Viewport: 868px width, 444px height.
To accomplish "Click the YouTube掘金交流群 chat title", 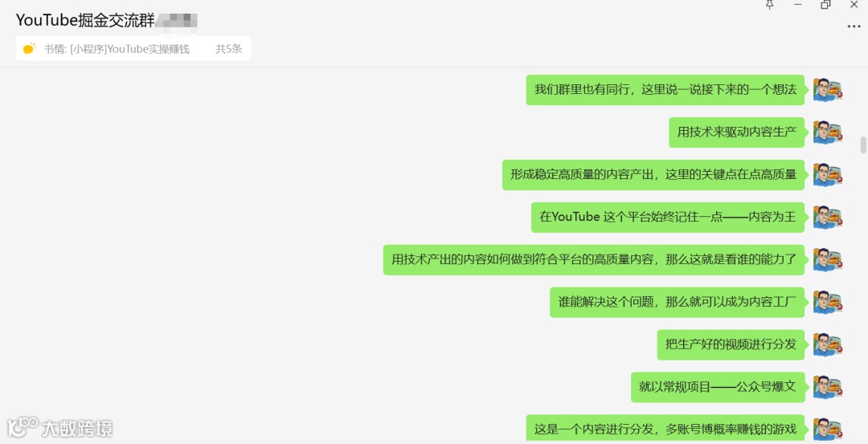I will click(85, 20).
